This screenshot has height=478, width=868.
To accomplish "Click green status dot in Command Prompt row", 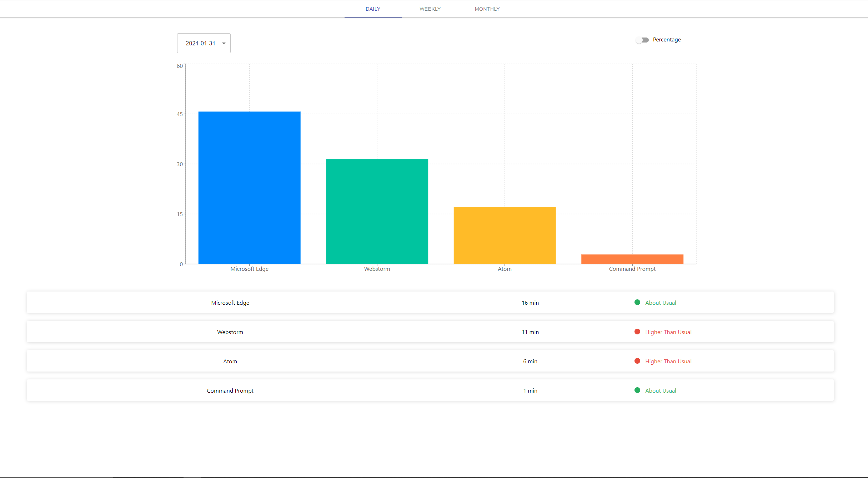I will click(637, 390).
